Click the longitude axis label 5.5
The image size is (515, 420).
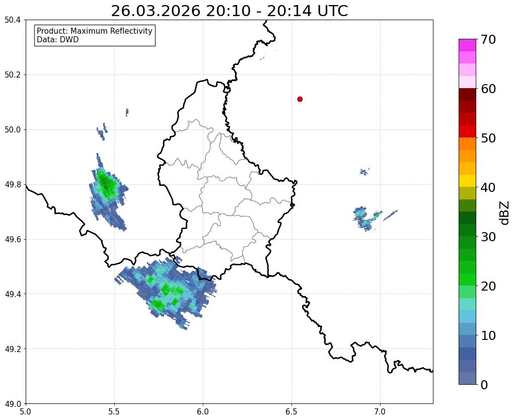114,412
